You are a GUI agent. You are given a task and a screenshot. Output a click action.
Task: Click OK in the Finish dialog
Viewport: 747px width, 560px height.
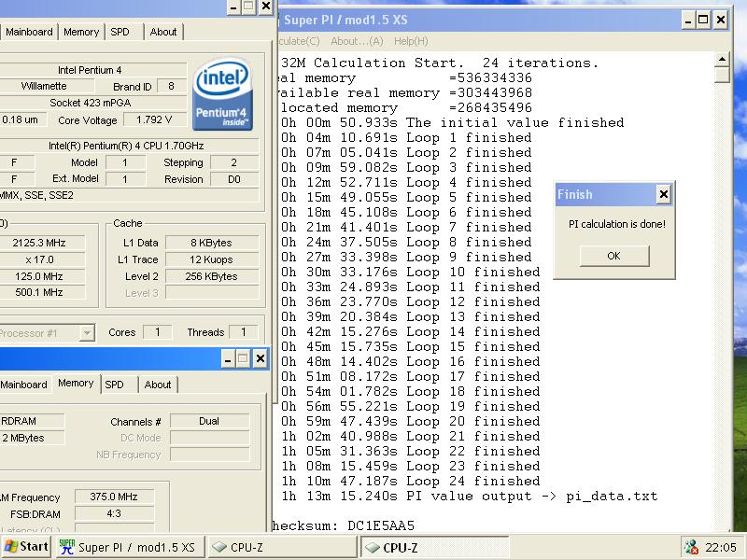614,256
